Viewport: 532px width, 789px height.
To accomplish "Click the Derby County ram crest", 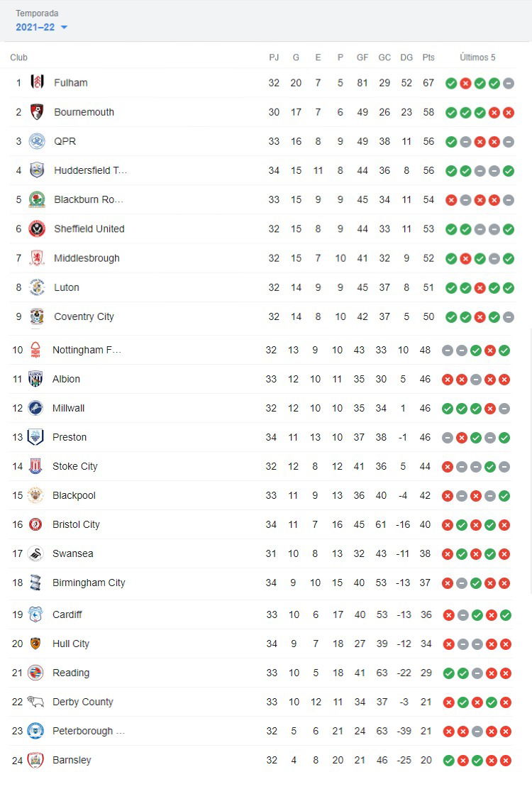I will point(35,702).
